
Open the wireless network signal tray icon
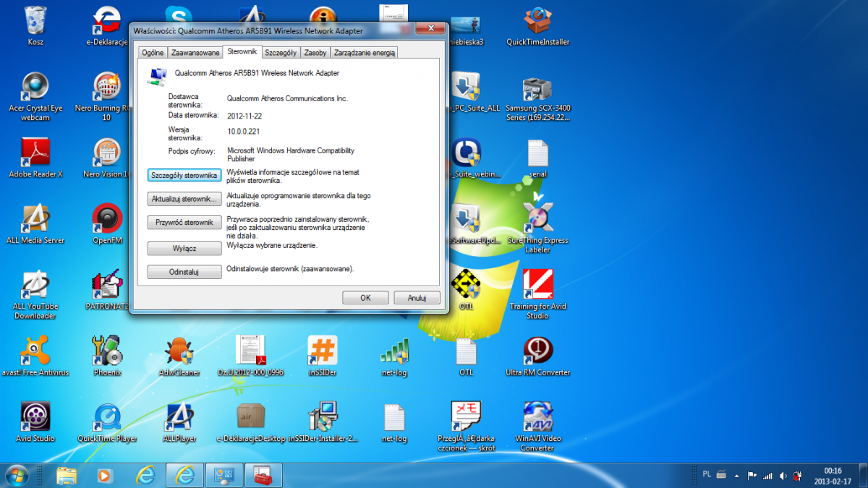pyautogui.click(x=767, y=476)
